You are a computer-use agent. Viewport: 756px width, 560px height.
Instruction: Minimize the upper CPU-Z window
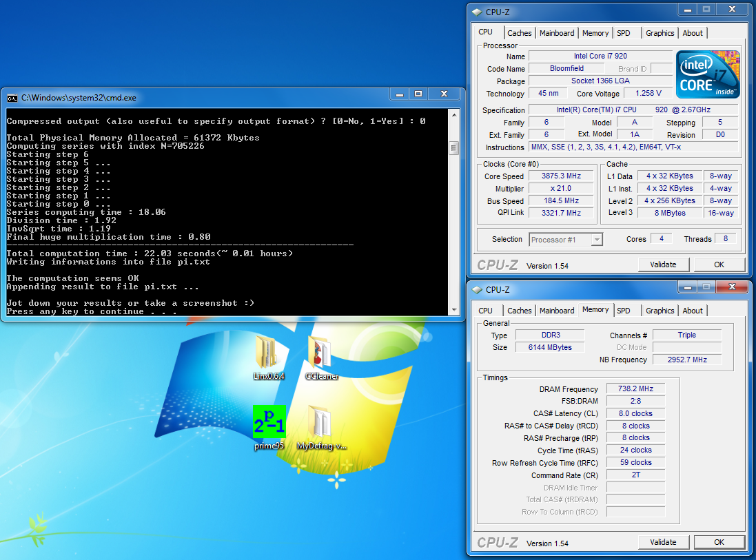[x=688, y=9]
